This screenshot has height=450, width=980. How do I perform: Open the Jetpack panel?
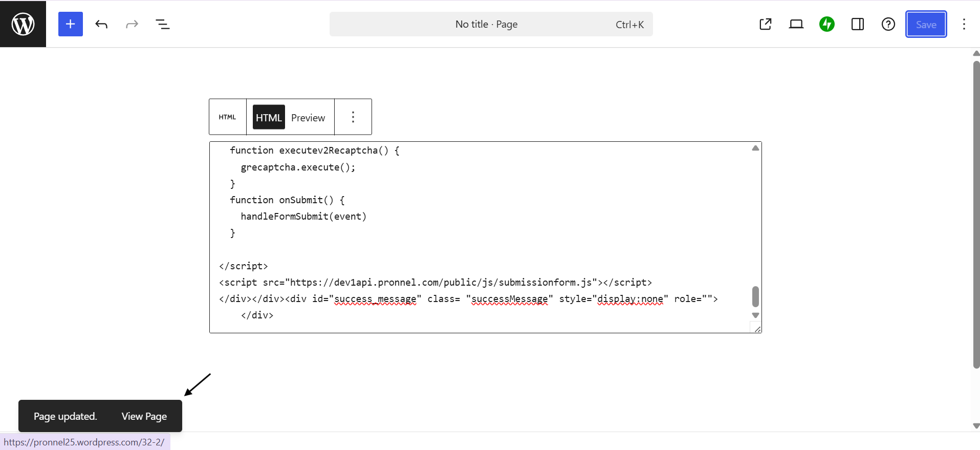827,24
